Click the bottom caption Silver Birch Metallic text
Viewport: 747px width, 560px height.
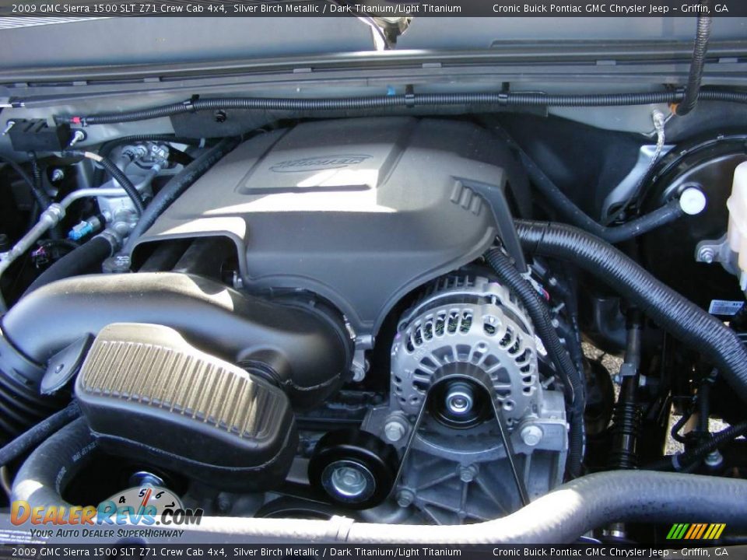pyautogui.click(x=276, y=552)
